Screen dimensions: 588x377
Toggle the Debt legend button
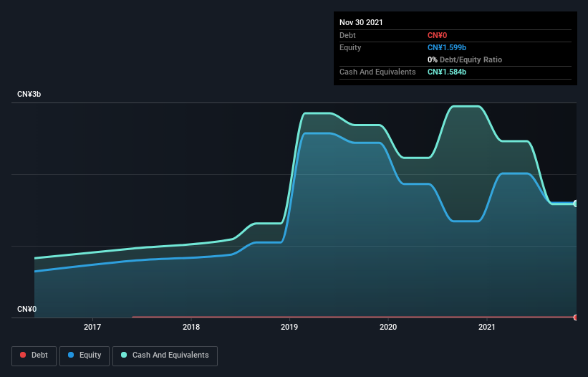click(x=34, y=355)
